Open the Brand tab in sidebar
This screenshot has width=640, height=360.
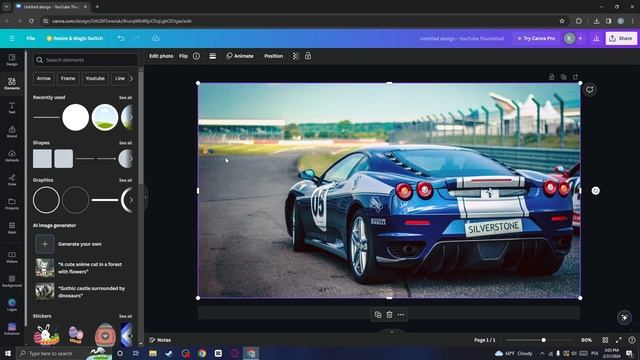click(x=12, y=132)
